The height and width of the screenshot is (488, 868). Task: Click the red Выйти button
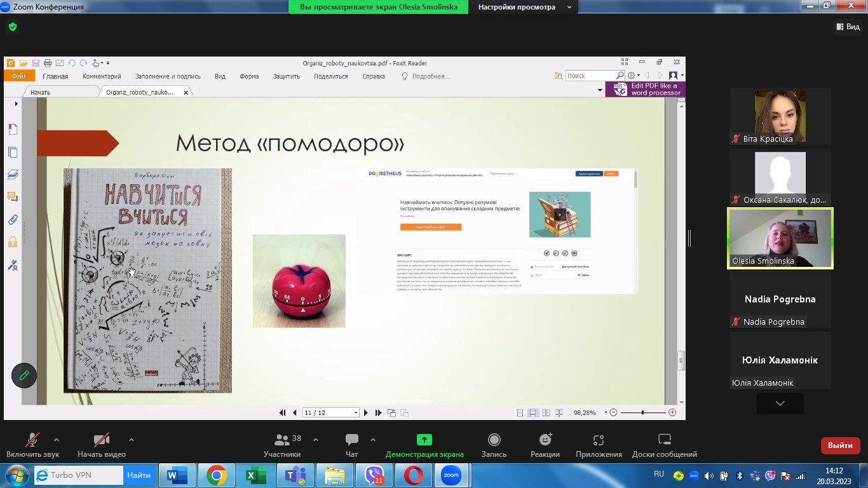click(x=840, y=445)
